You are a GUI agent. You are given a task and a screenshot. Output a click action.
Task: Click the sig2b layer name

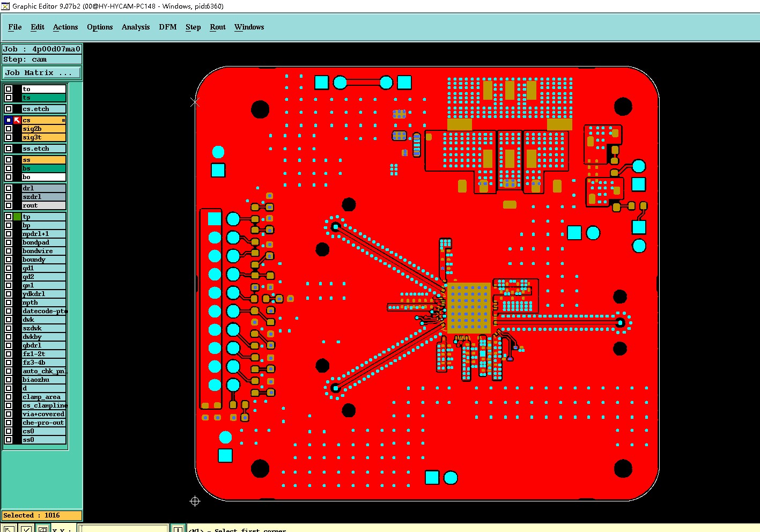coord(44,129)
